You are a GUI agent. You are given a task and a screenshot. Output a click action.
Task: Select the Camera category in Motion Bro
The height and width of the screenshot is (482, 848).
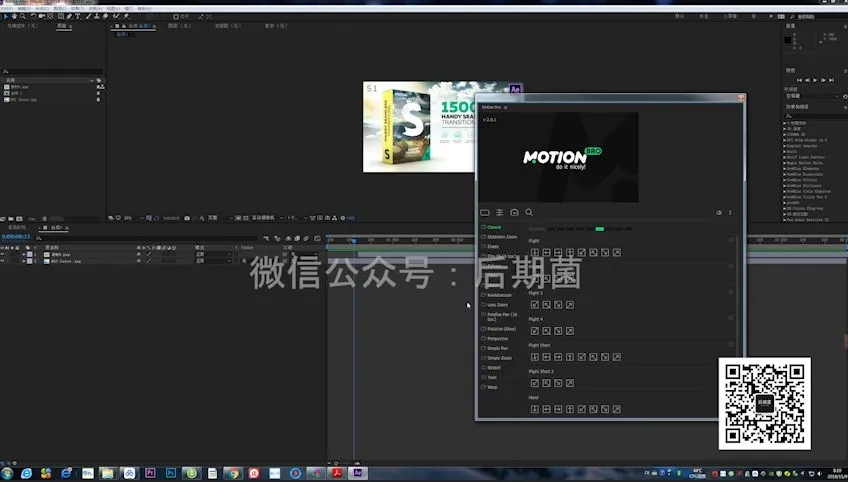(494, 227)
